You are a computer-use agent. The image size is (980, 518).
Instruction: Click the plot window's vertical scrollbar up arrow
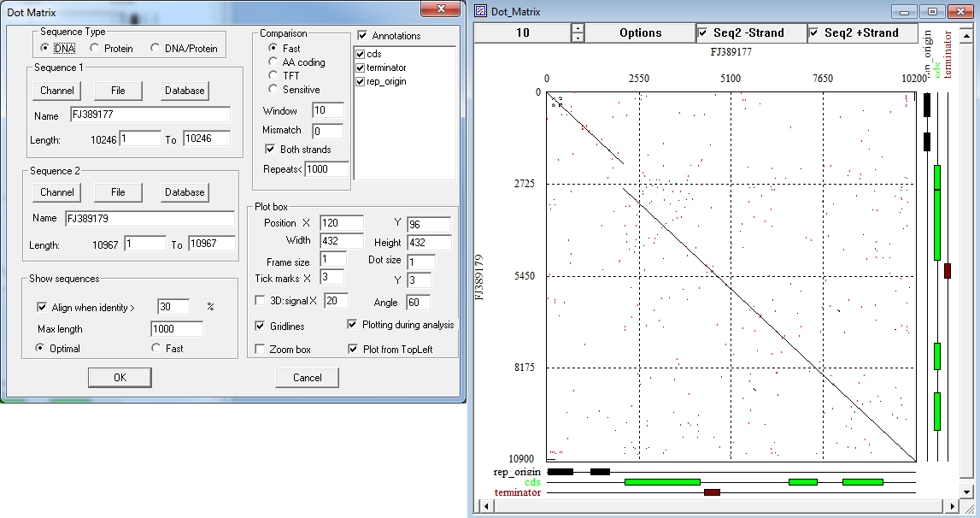pyautogui.click(x=966, y=36)
